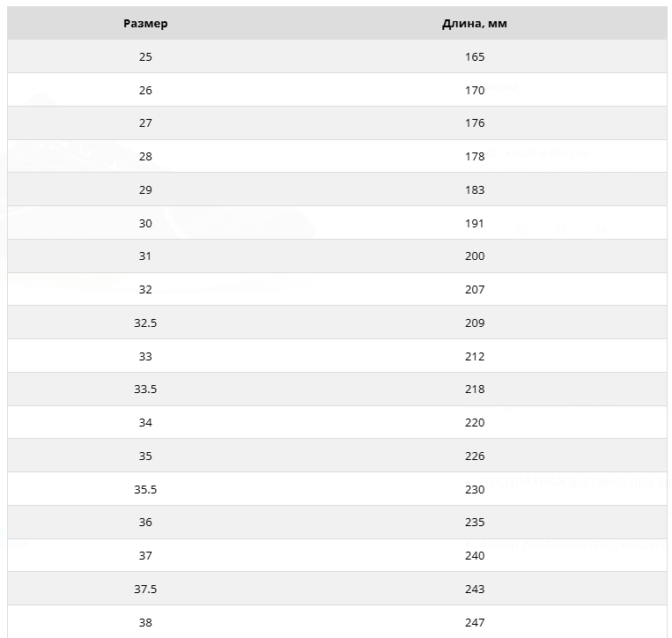Viewport: 672px width, 638px height.
Task: Click the 235 length cell
Action: 475,523
